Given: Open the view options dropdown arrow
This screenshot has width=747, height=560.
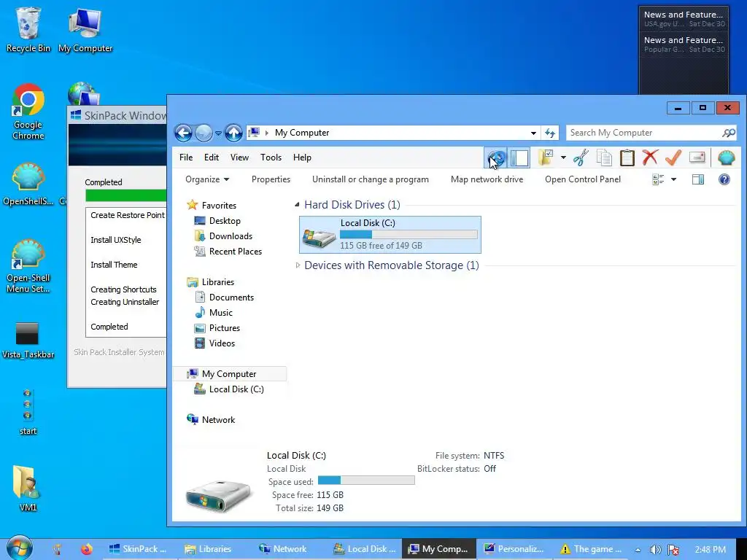Looking at the screenshot, I should pyautogui.click(x=673, y=179).
